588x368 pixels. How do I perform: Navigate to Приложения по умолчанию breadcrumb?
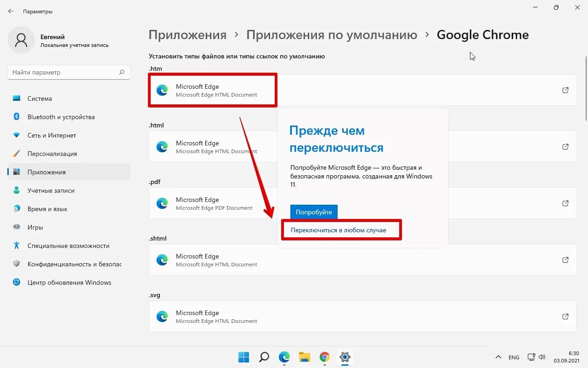332,35
